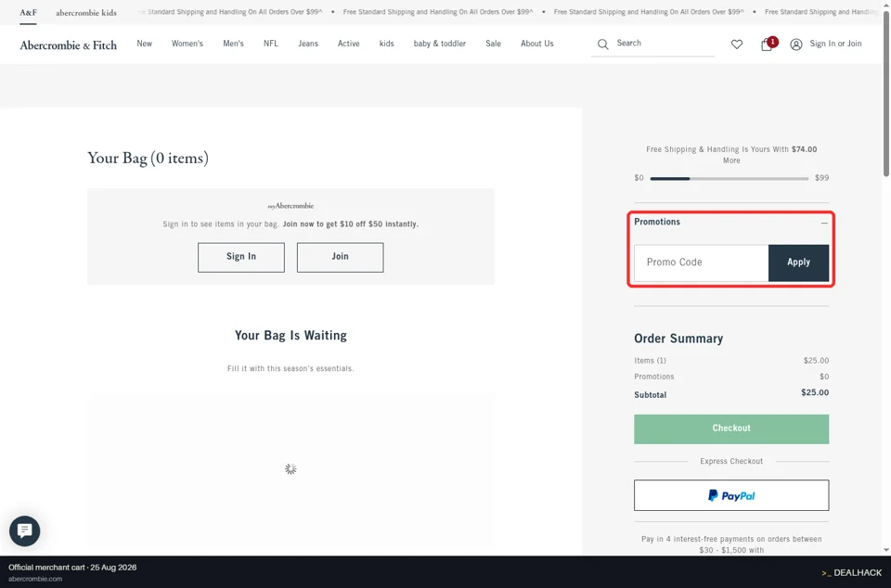Click the Your Bag (0 items) heading
The image size is (891, 588).
[148, 158]
